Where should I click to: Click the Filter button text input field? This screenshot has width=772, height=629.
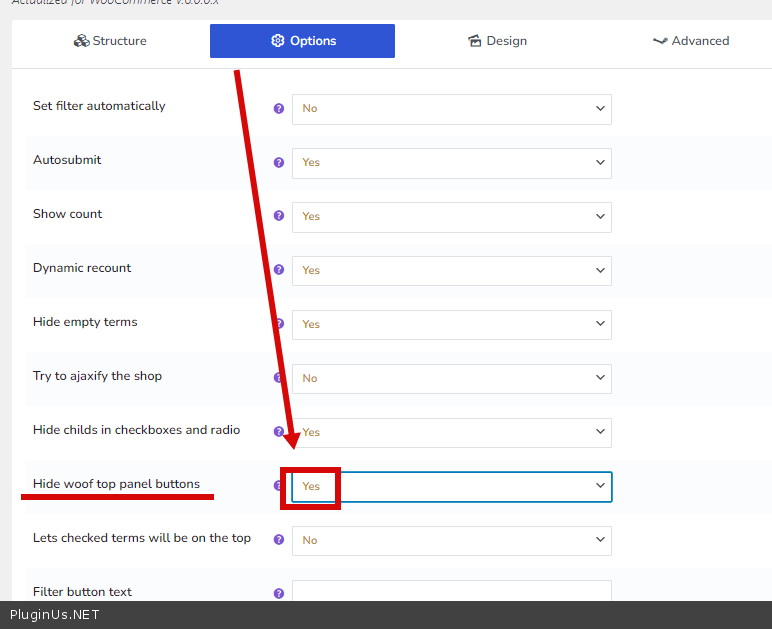451,591
